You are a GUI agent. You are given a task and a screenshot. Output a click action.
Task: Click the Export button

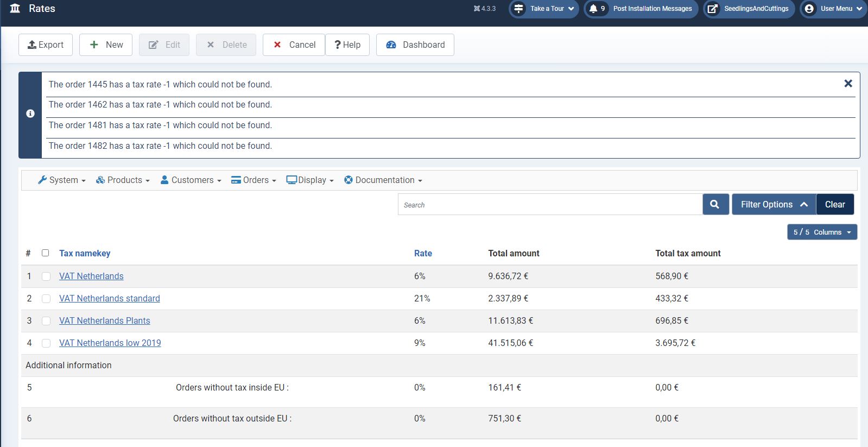(46, 45)
